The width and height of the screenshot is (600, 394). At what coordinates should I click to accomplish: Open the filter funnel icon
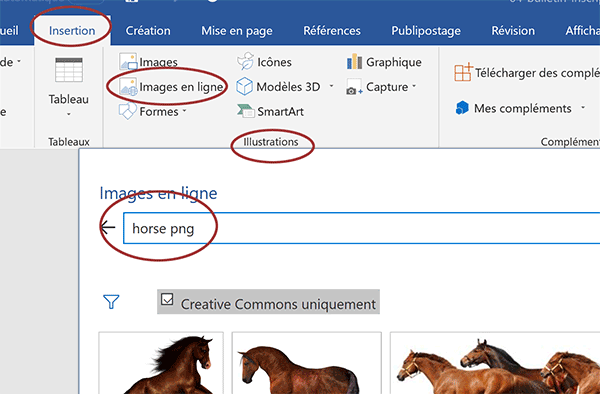(x=111, y=301)
